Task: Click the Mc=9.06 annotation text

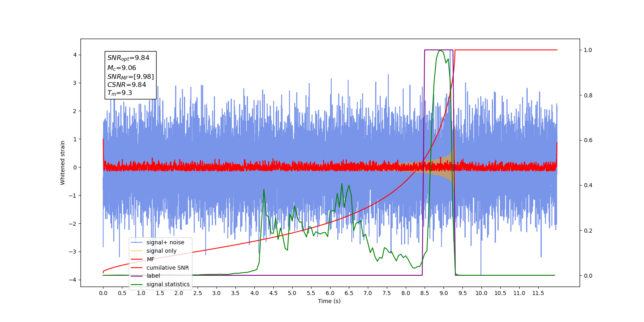Action: coord(122,68)
